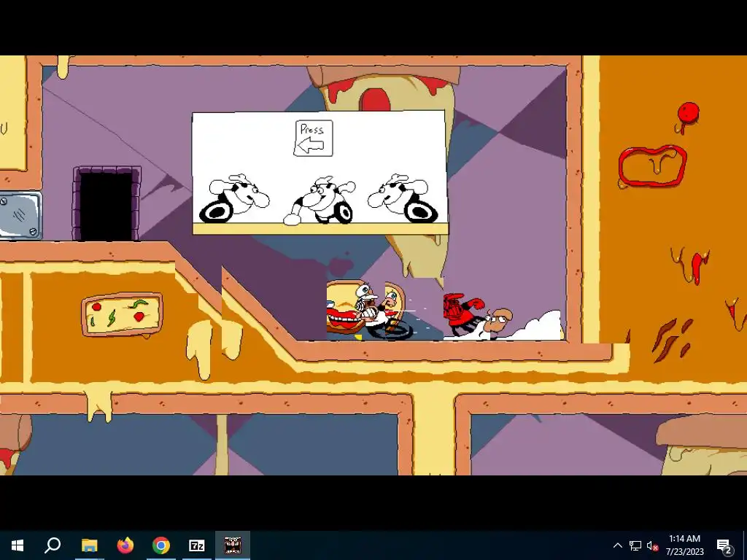
Task: Click the metal plate block on wall
Action: point(20,215)
